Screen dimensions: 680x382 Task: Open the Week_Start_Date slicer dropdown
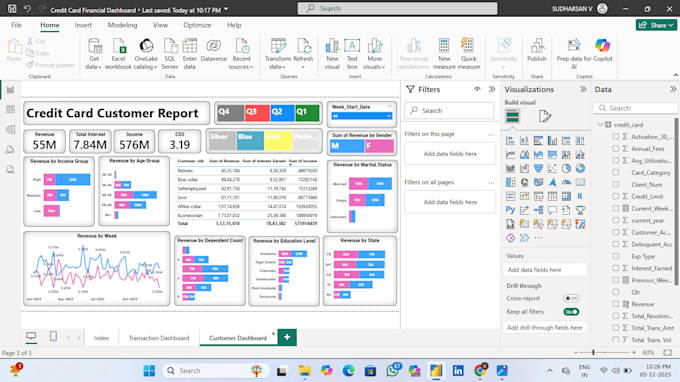pos(389,116)
